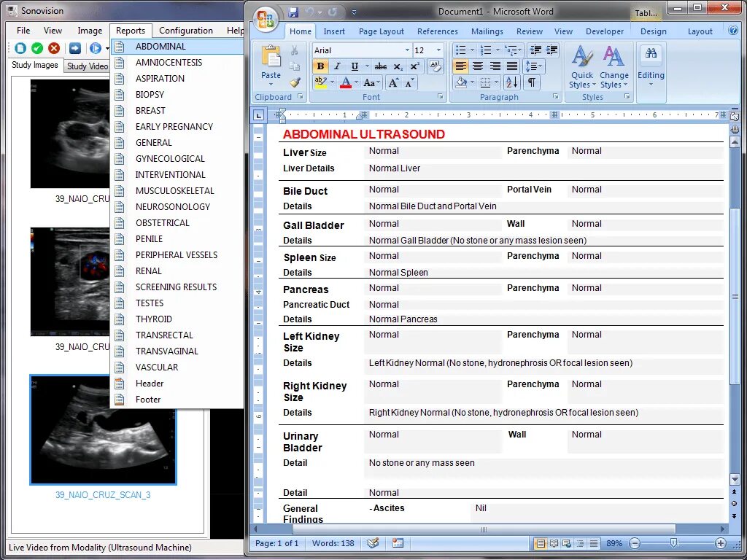Open the font name dropdown showing Arial
This screenshot has width=747, height=560.
coord(406,50)
